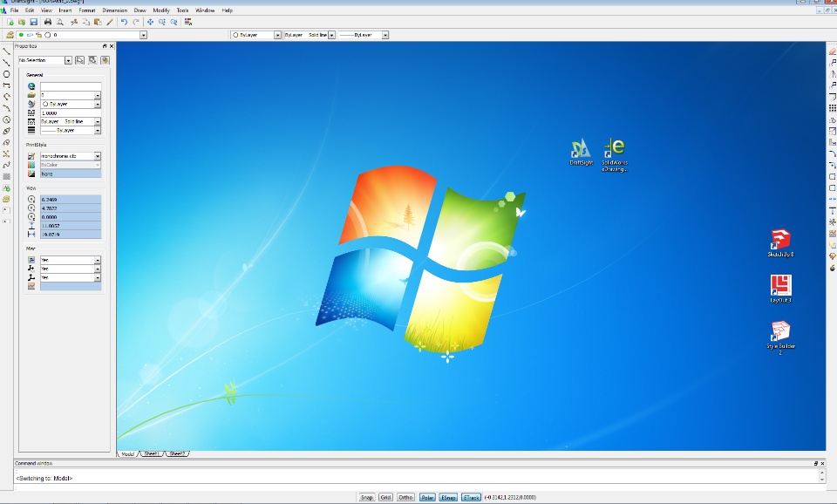Open the ByLayer color dropdown in toolbar
837x504 pixels.
[277, 35]
